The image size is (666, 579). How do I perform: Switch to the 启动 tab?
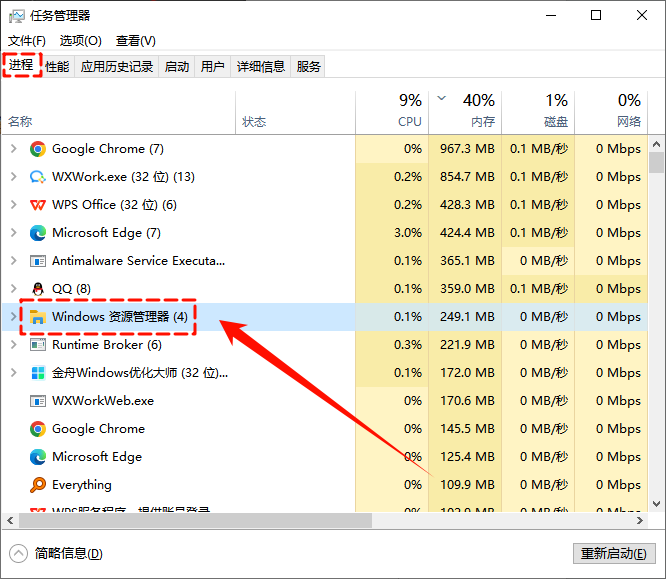[x=177, y=67]
